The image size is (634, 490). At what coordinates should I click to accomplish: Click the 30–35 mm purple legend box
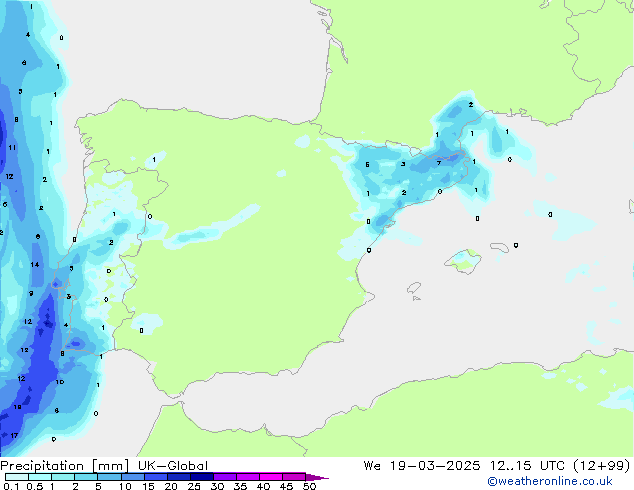coord(224,477)
